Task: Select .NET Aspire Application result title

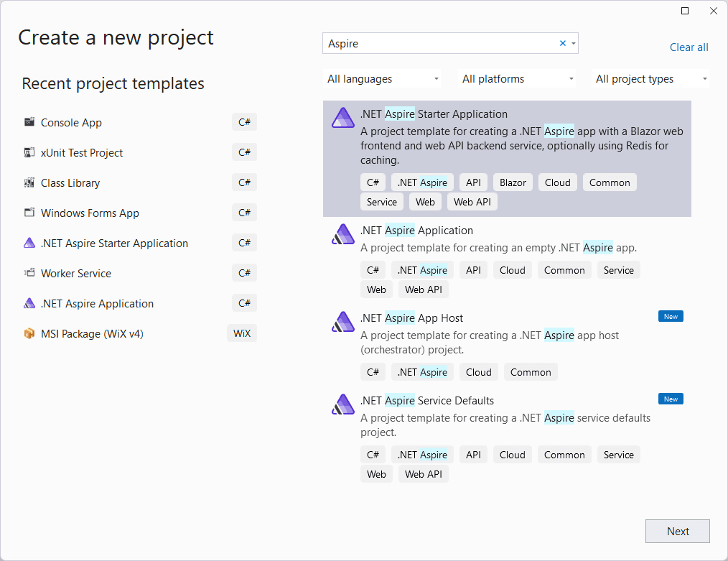Action: 416,231
